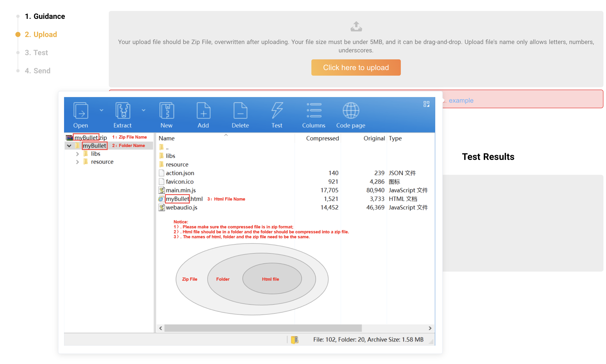
Task: Click the Extract archive icon
Action: pyautogui.click(x=123, y=111)
